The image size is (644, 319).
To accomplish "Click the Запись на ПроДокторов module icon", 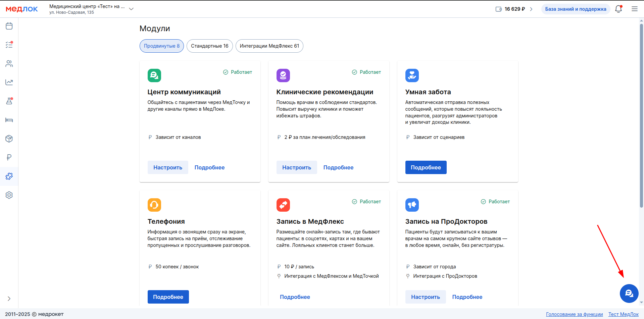I will [412, 205].
